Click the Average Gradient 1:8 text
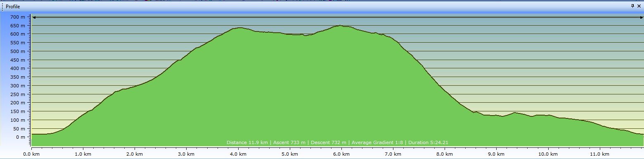This screenshot has width=644, height=159. coord(377,142)
